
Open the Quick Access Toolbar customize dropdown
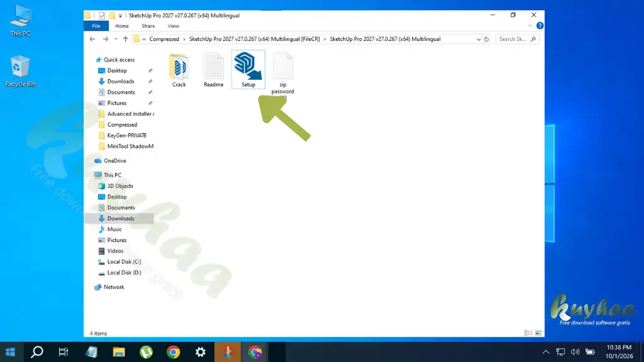click(x=120, y=16)
